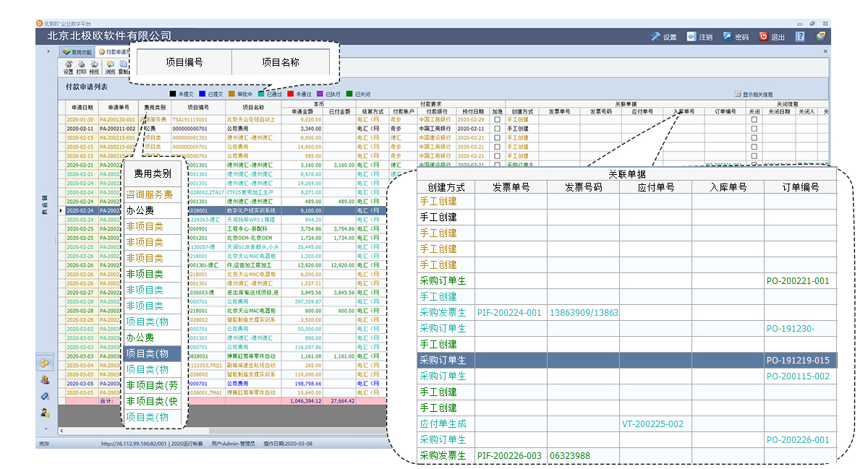This screenshot has width=868, height=469.
Task: Click the 198,798.66 amount cell
Action: pyautogui.click(x=302, y=382)
